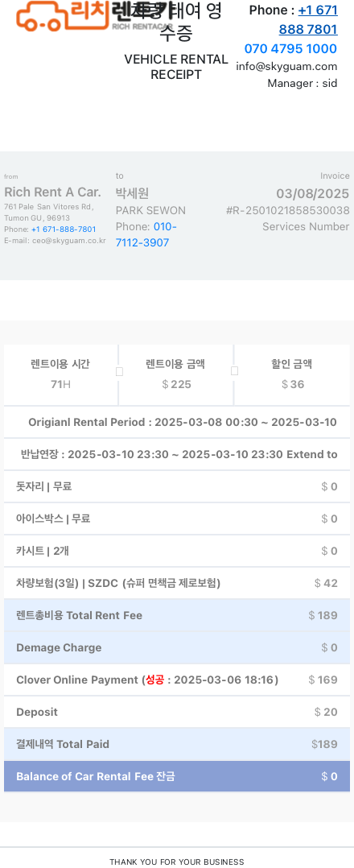Select the 할인 금액 $36 cell
The width and height of the screenshot is (354, 868).
292,374
